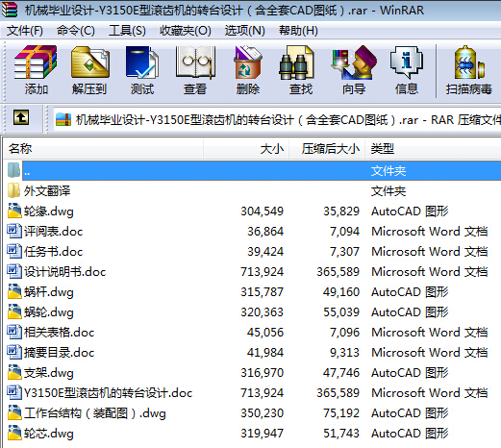Click the size value 45,056
Image resolution: width=501 pixels, height=448 pixels.
coord(265,333)
